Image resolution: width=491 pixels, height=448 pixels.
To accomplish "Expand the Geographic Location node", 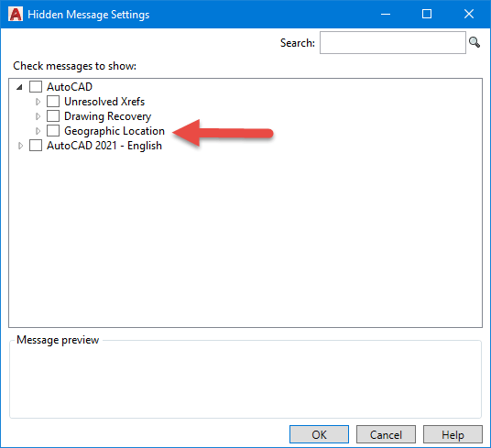I will (x=38, y=131).
